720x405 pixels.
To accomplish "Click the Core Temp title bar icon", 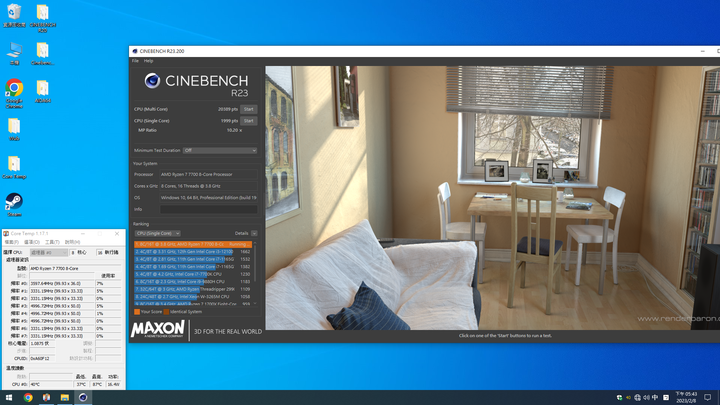I will tap(6, 234).
